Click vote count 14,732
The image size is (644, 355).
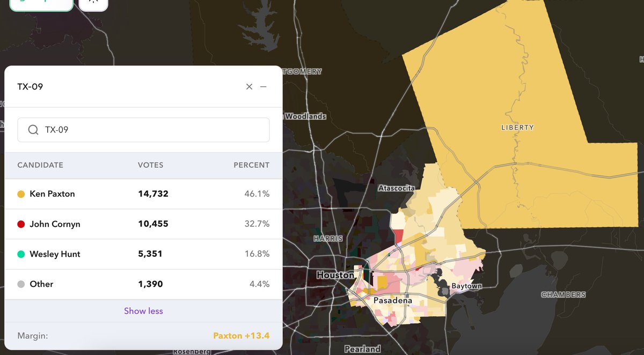click(x=153, y=194)
